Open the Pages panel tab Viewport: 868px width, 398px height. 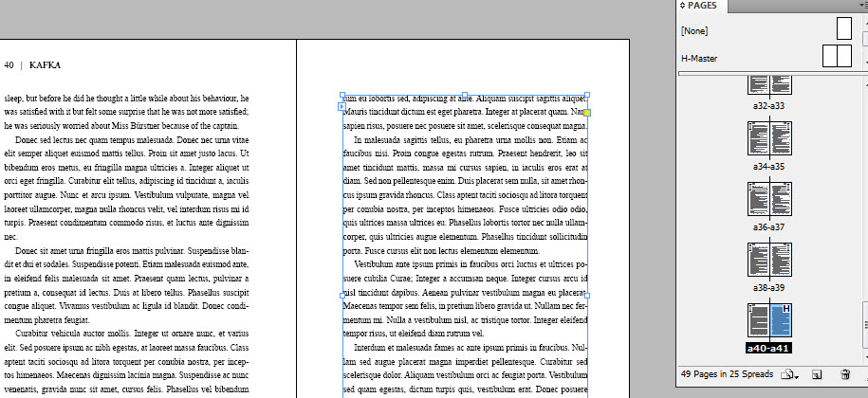tap(709, 6)
